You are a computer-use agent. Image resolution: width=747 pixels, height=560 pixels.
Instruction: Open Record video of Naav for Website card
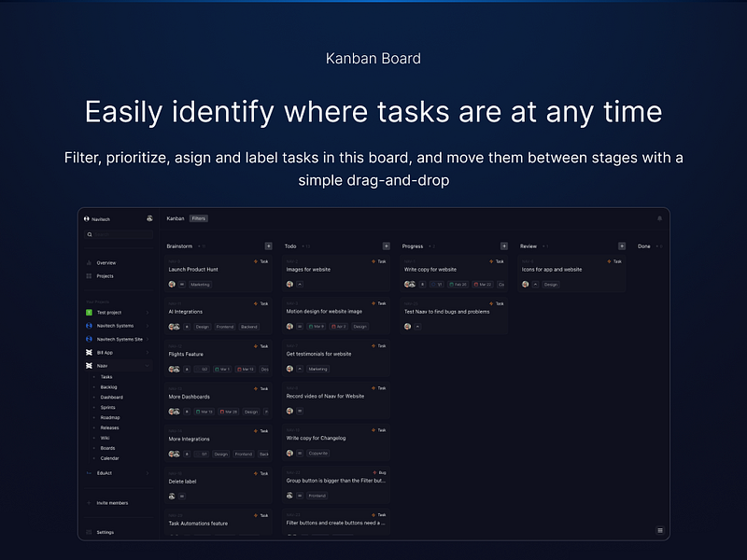click(x=336, y=400)
